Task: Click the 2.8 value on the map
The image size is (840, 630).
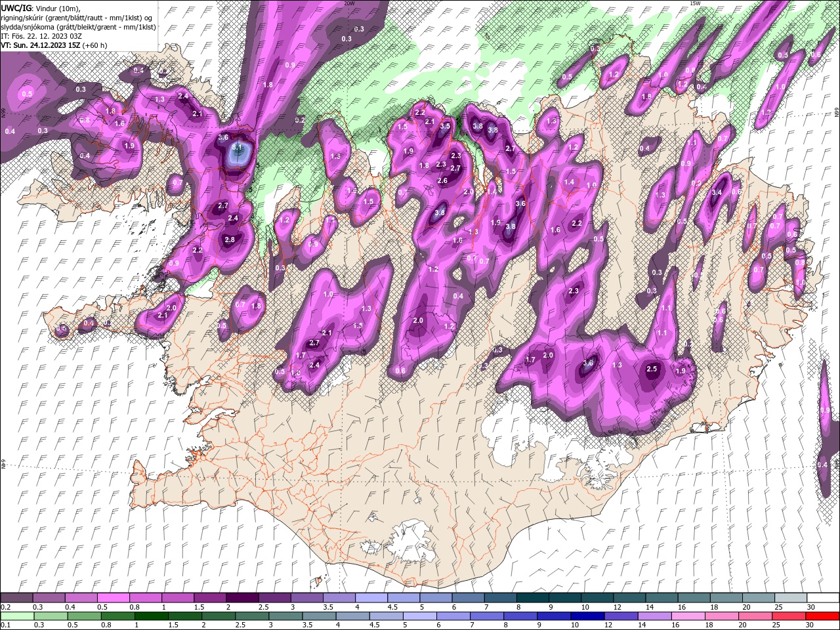Action: (x=230, y=240)
